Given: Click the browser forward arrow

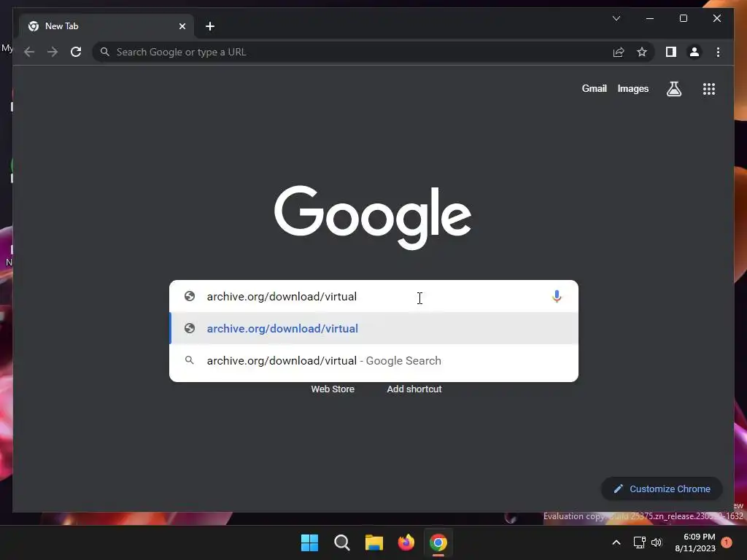Looking at the screenshot, I should (x=53, y=52).
